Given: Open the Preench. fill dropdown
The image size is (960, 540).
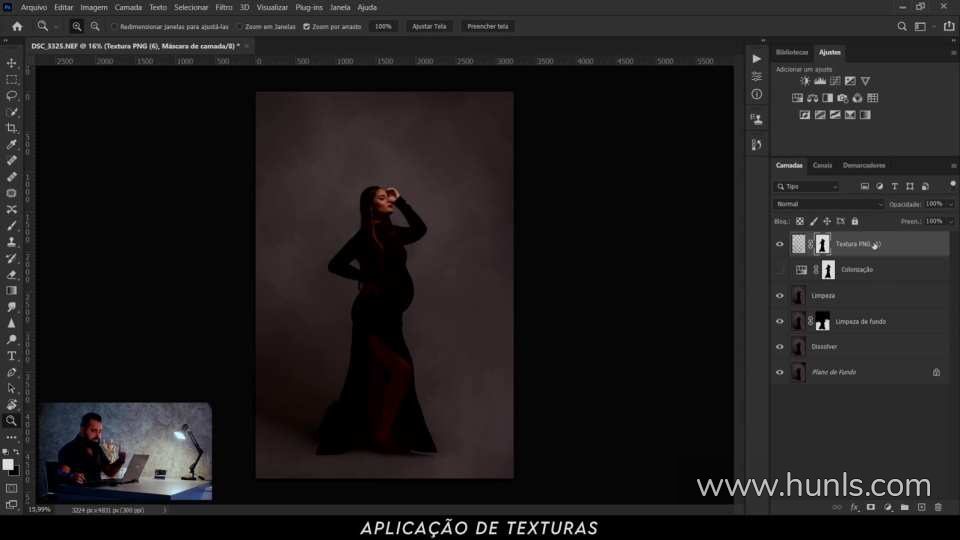Looking at the screenshot, I should tap(951, 221).
